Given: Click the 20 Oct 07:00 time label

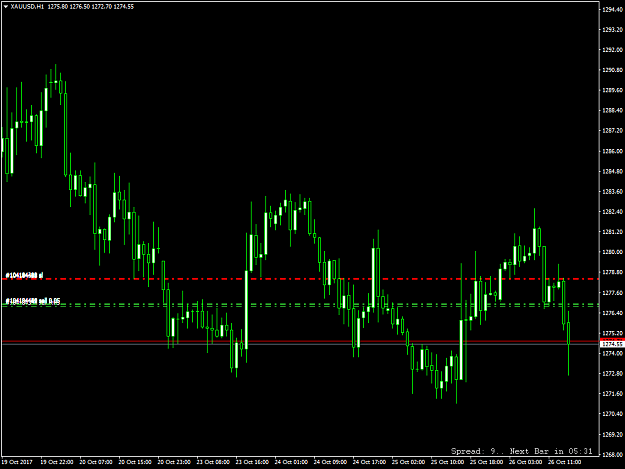Looking at the screenshot, I should click(x=96, y=462).
